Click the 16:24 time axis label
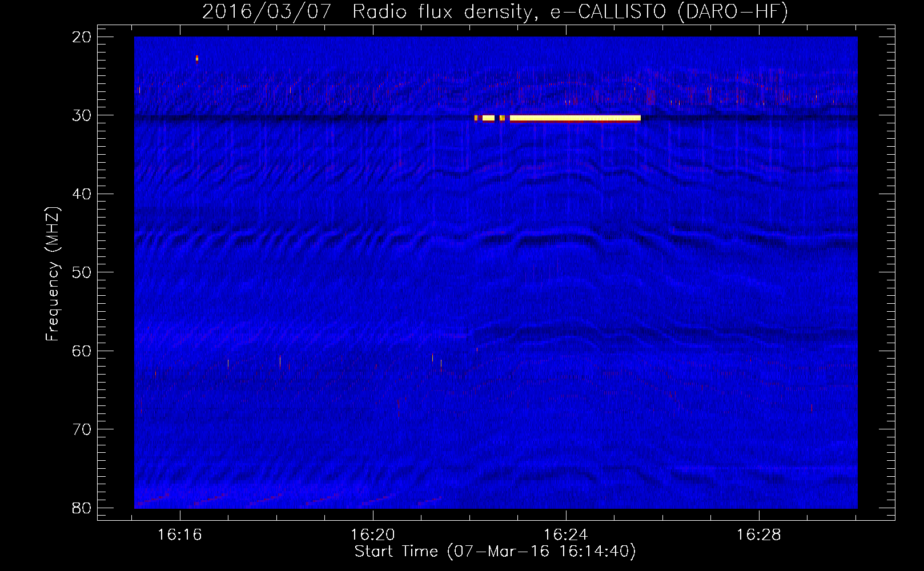This screenshot has height=571, width=924. [x=566, y=535]
